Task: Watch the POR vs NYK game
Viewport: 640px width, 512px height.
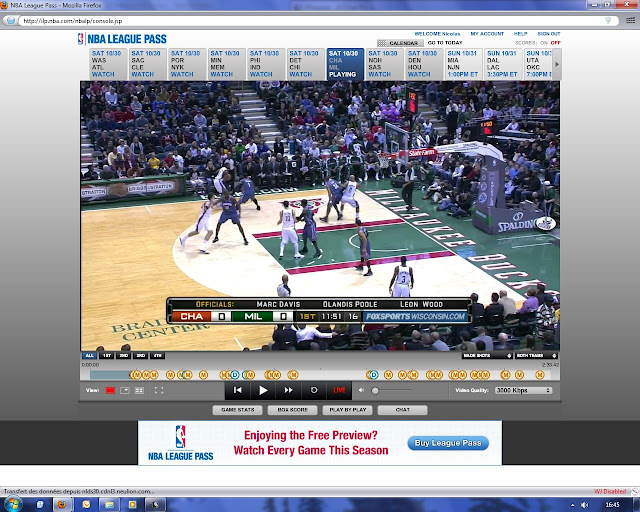Action: coord(187,64)
